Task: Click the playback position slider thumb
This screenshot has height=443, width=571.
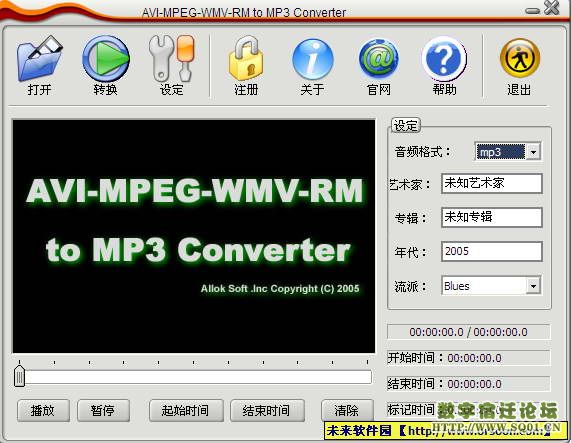Action: tap(19, 376)
